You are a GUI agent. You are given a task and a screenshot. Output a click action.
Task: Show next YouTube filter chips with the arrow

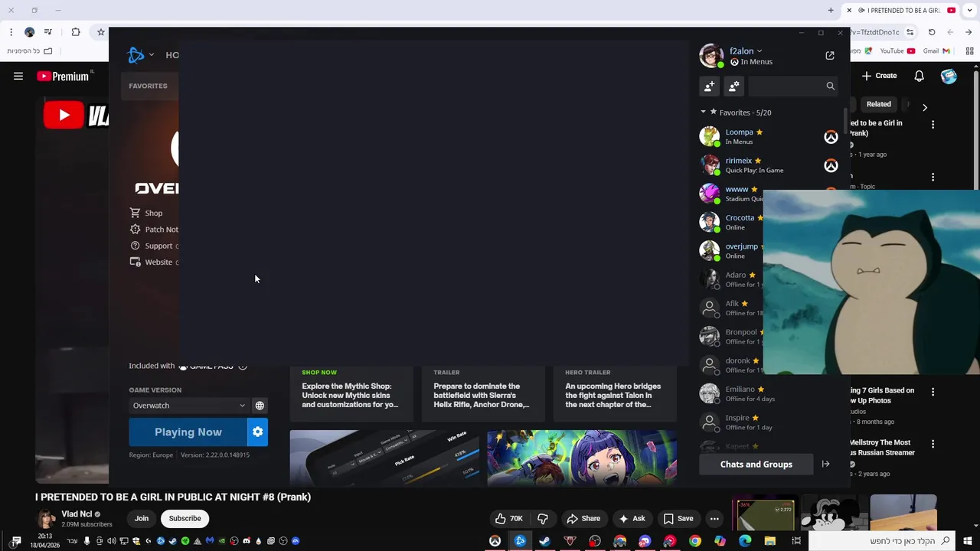point(924,108)
